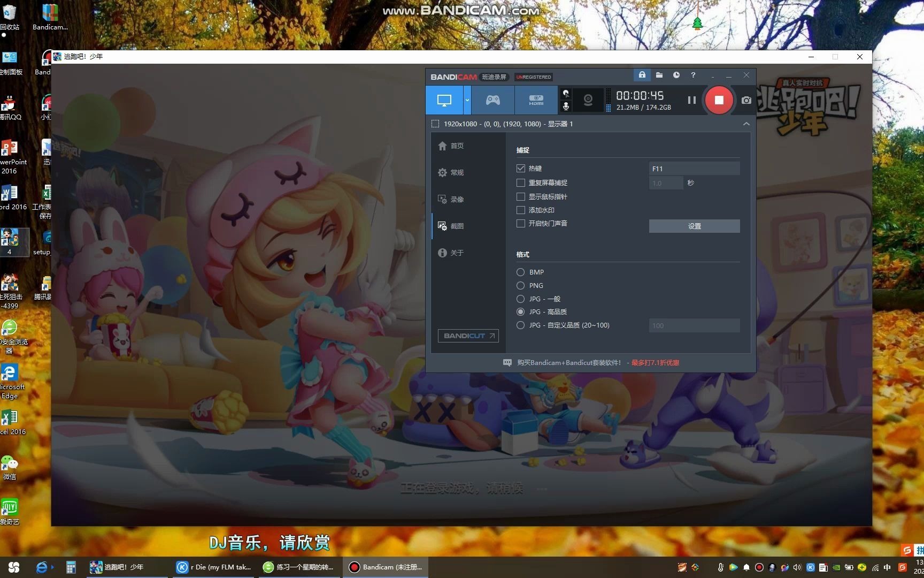Viewport: 924px width, 578px height.
Task: Select JPG - 一般 format
Action: [520, 299]
